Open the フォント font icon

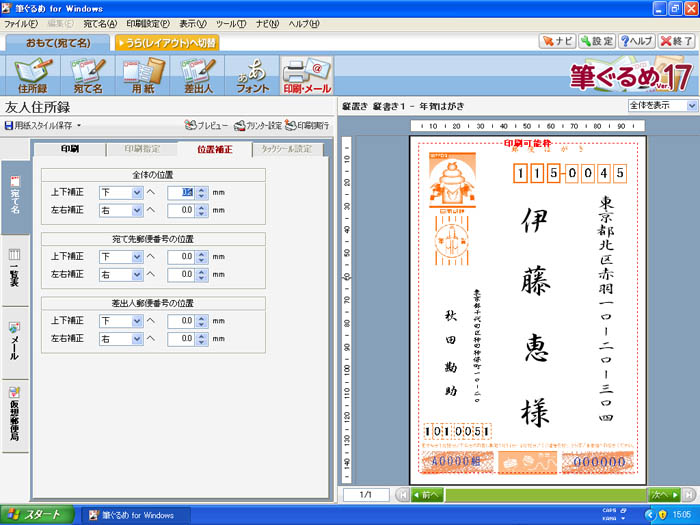[x=252, y=75]
